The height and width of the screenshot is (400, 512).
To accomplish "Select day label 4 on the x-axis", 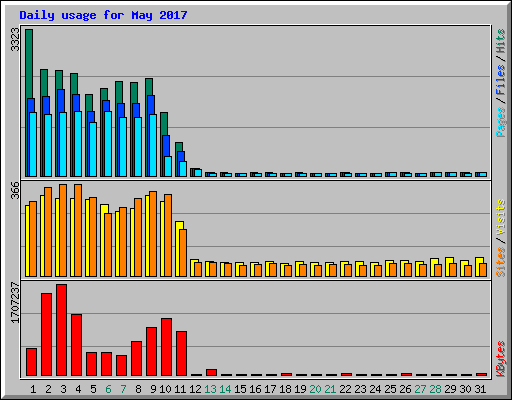I will (x=78, y=389).
